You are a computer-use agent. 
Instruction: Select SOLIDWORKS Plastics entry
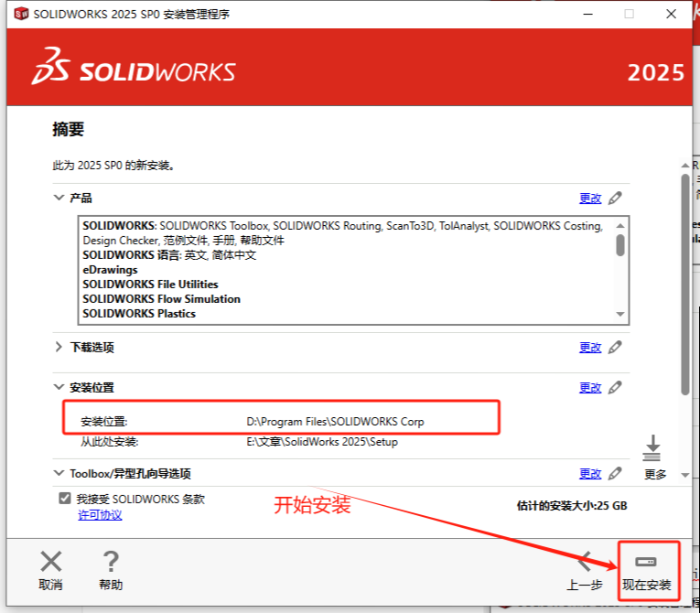pyautogui.click(x=139, y=314)
